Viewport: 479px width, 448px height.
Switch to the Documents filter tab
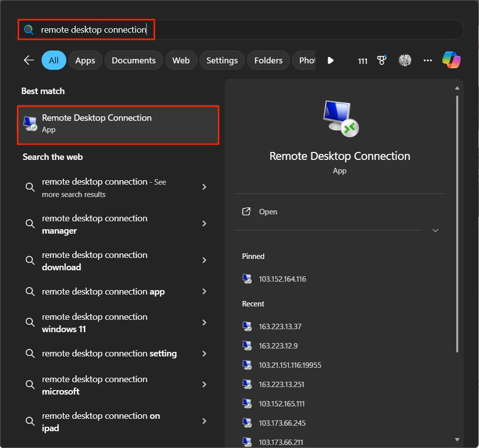134,60
